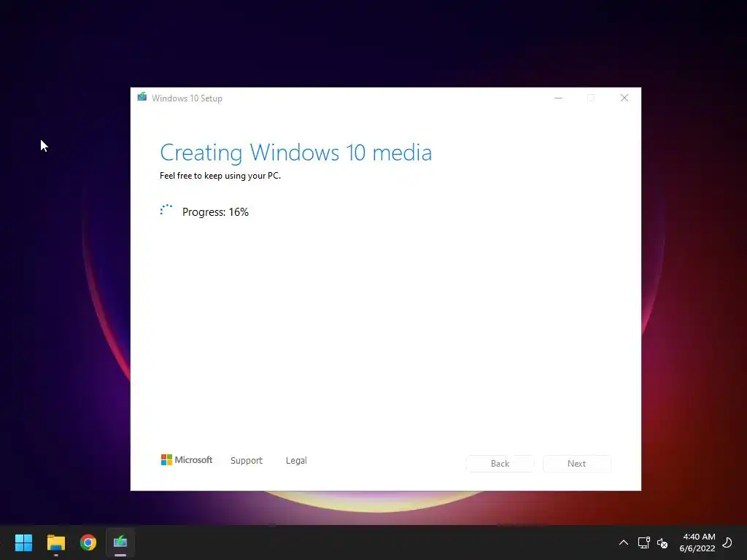Launch Google Chrome from the taskbar
This screenshot has width=747, height=560.
[88, 542]
